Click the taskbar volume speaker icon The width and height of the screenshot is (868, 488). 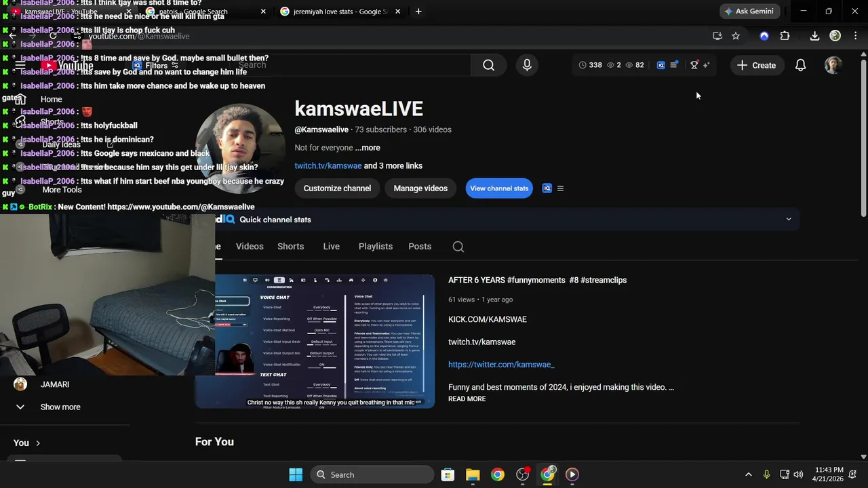pos(798,474)
